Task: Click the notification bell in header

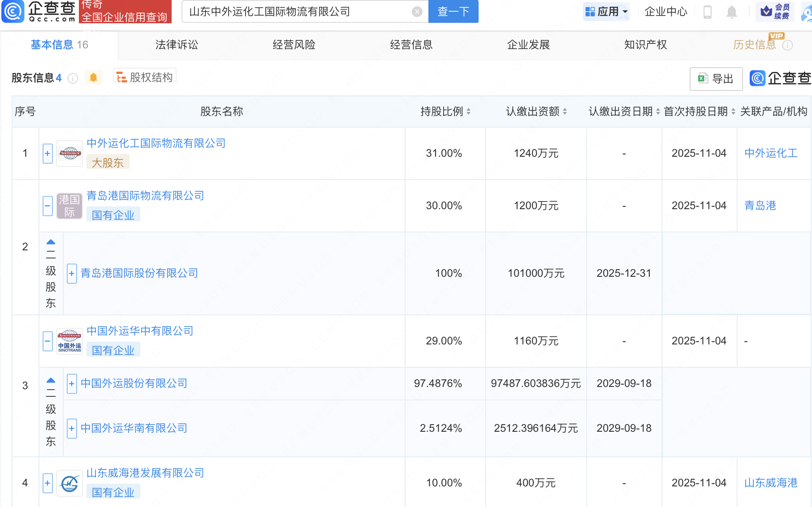Action: [x=731, y=12]
